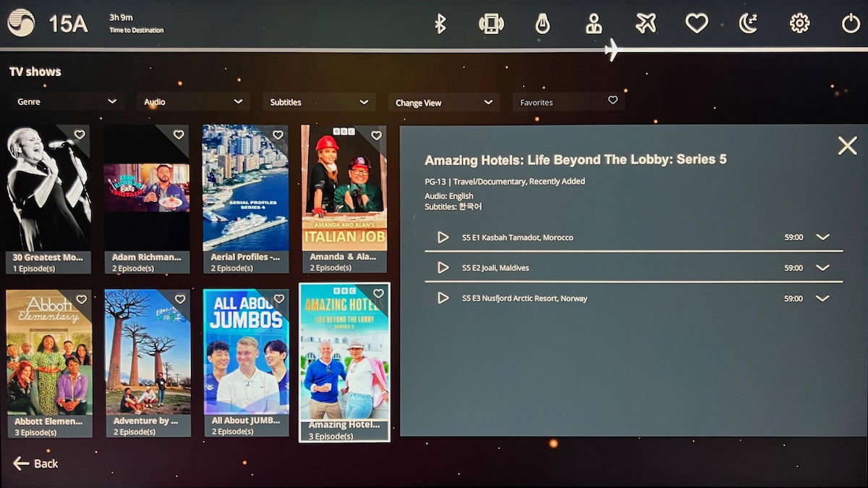Open the settings gear icon
868x488 pixels.
[799, 24]
